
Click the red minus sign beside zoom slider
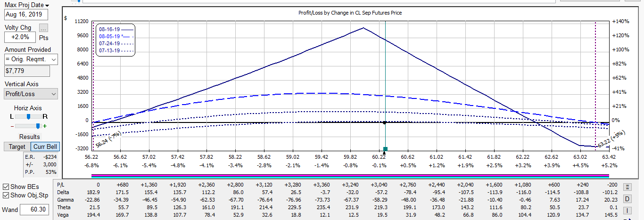coord(12,126)
